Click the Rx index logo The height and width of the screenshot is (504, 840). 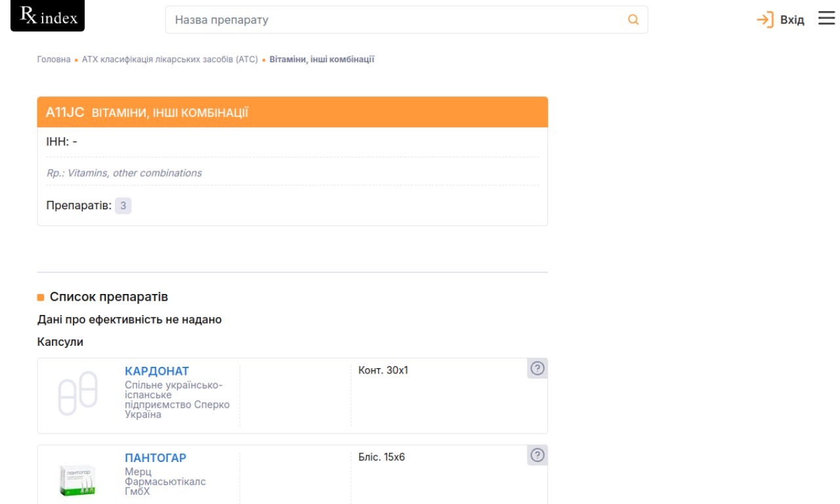coord(48,16)
